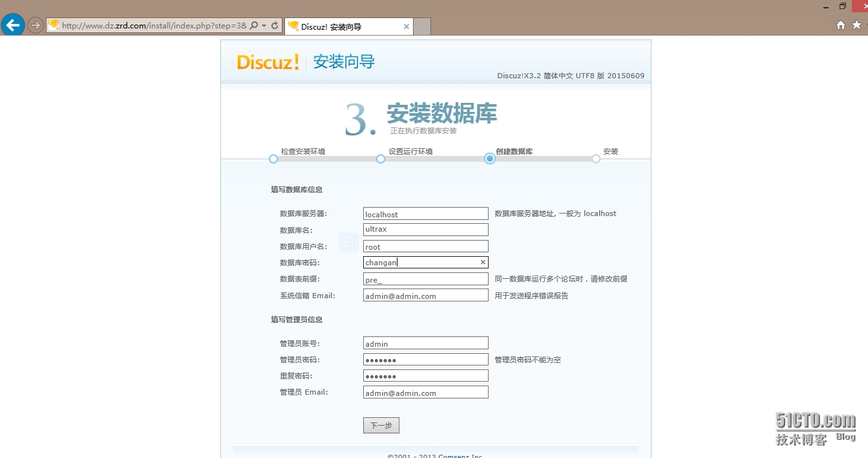Image resolution: width=868 pixels, height=458 pixels.
Task: Click the 创建数据库 step marker
Action: (490, 158)
